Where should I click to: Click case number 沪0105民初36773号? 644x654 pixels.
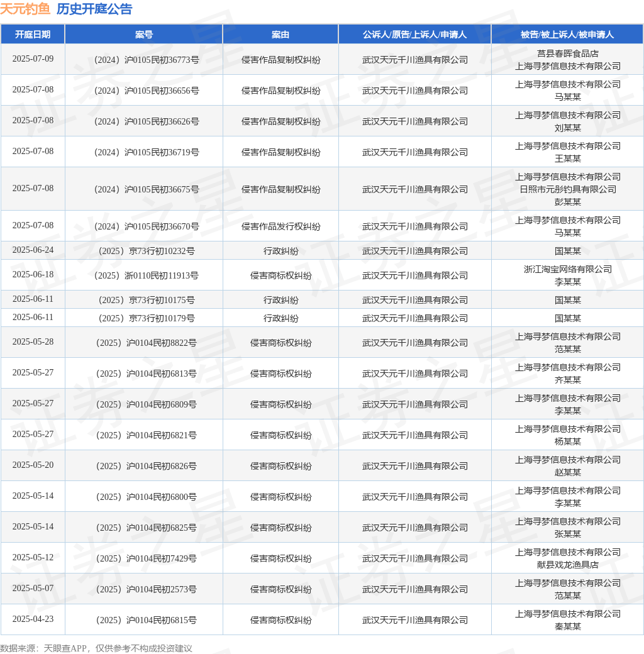click(162, 60)
